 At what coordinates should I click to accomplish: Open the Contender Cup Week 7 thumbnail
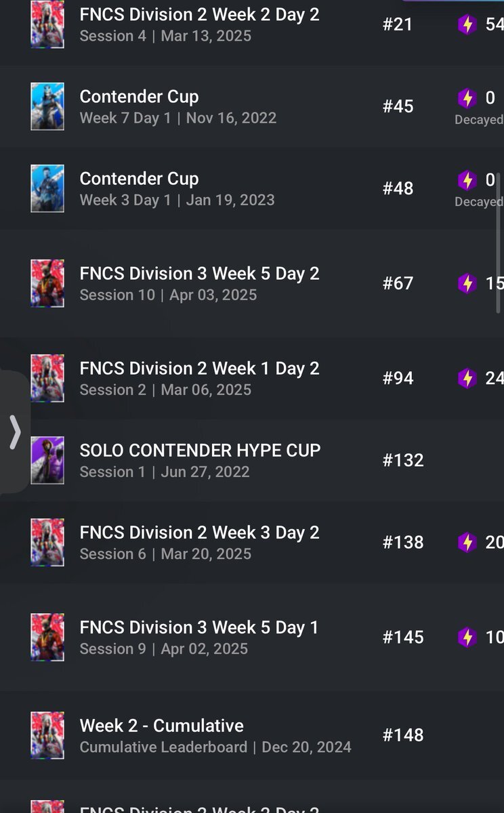pos(47,106)
